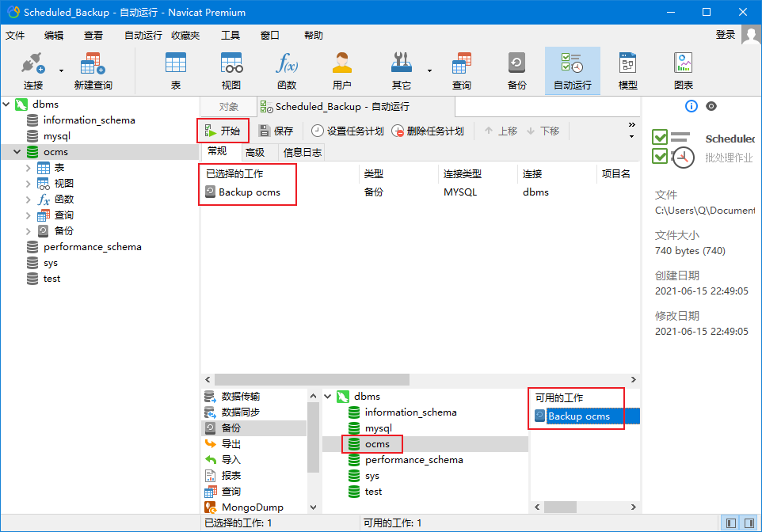The width and height of the screenshot is (762, 532).
Task: Expand the 表 node under ocms
Action: click(29, 168)
